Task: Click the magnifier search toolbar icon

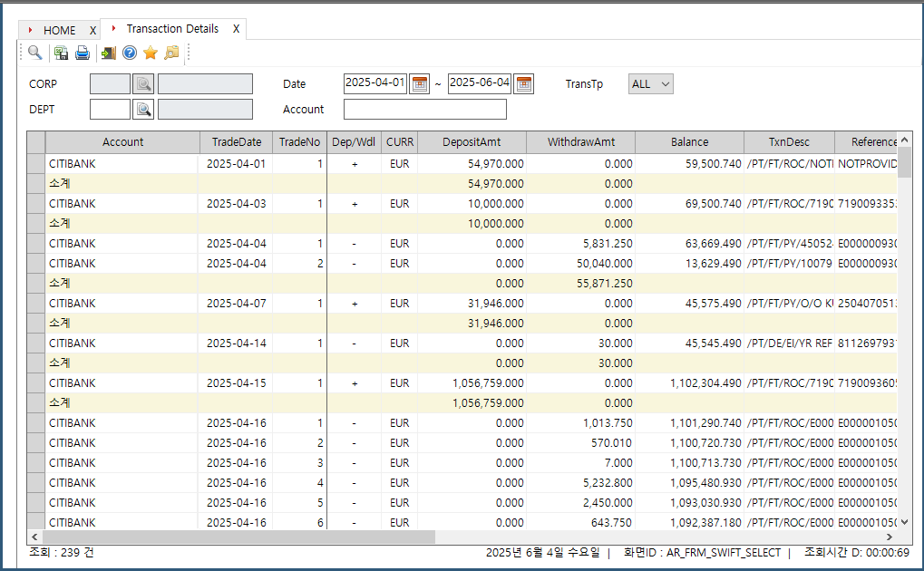Action: click(x=34, y=53)
